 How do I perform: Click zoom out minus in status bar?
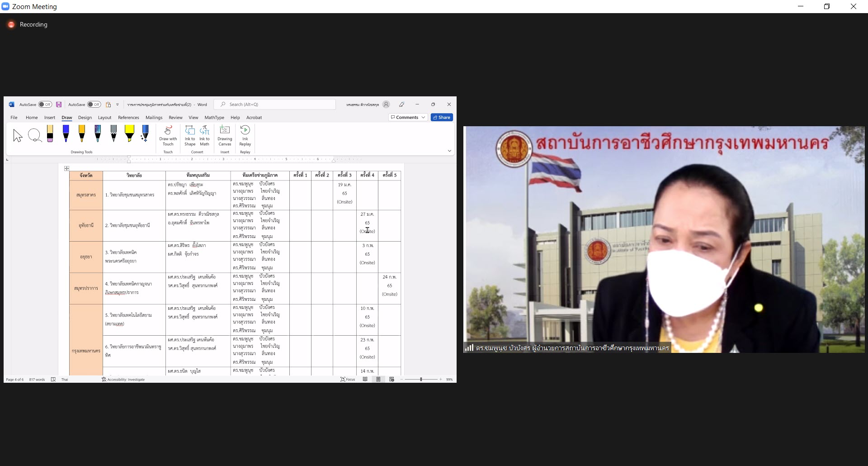[401, 380]
